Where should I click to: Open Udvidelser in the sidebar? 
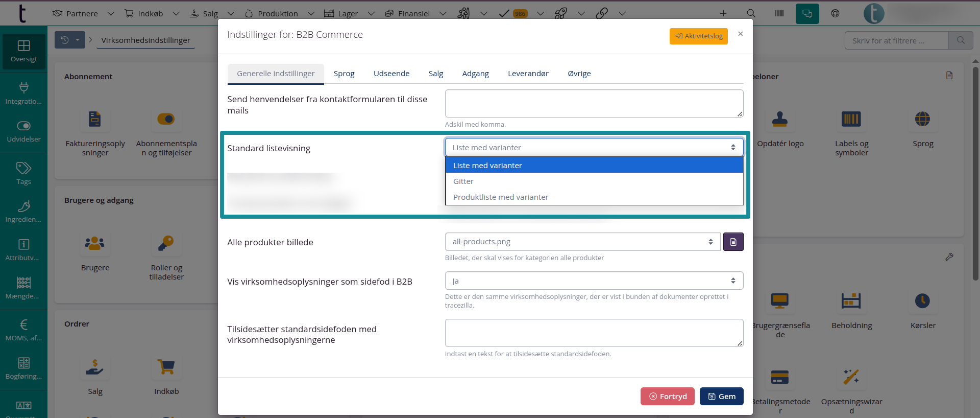[x=23, y=131]
